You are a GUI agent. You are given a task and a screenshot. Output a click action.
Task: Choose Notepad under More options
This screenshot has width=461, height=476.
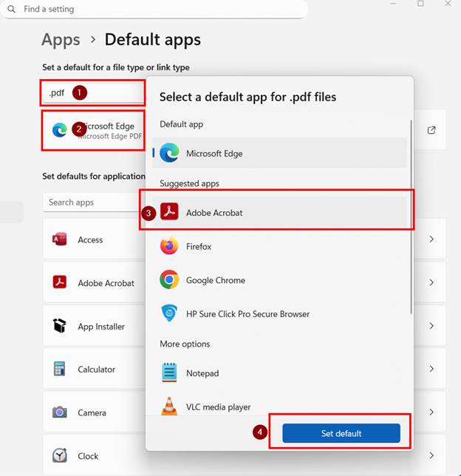point(279,373)
